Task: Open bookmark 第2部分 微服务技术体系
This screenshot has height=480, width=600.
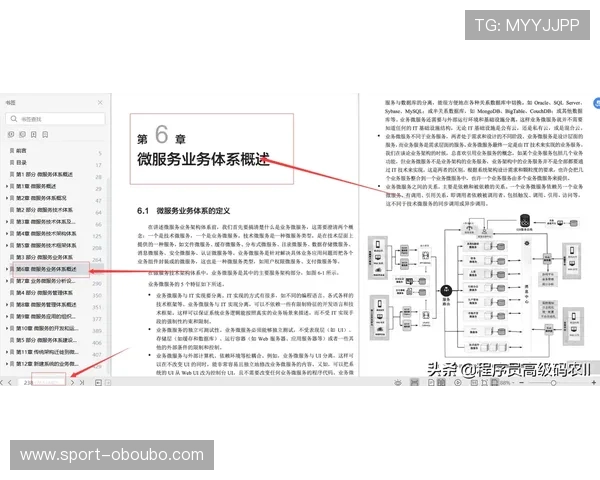Action: (x=44, y=210)
